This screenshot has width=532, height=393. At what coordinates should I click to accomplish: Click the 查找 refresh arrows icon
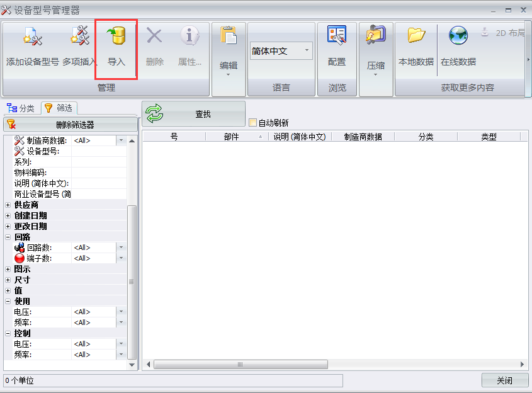pos(154,114)
